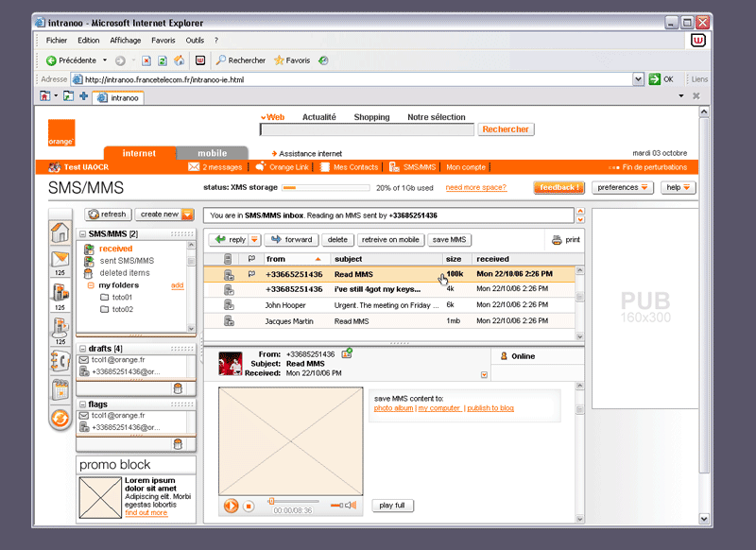The image size is (756, 550).
Task: Collapse the my folders tree
Action: click(x=91, y=285)
